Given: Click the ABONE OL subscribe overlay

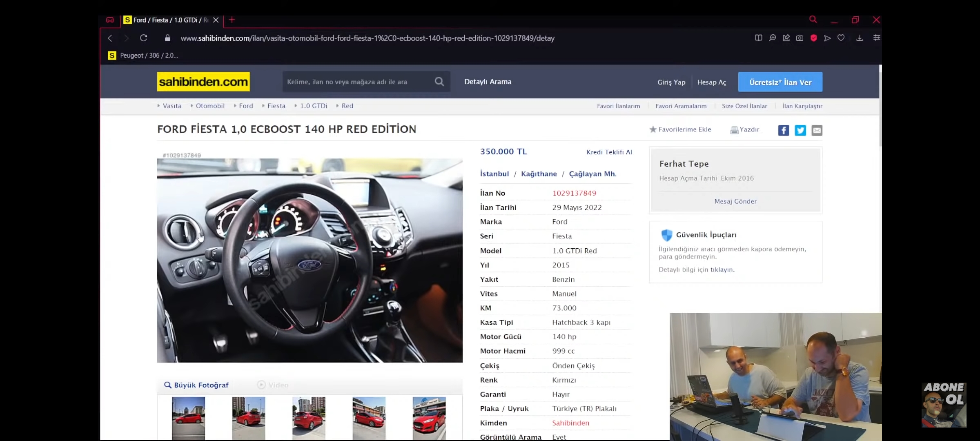Looking at the screenshot, I should 944,405.
